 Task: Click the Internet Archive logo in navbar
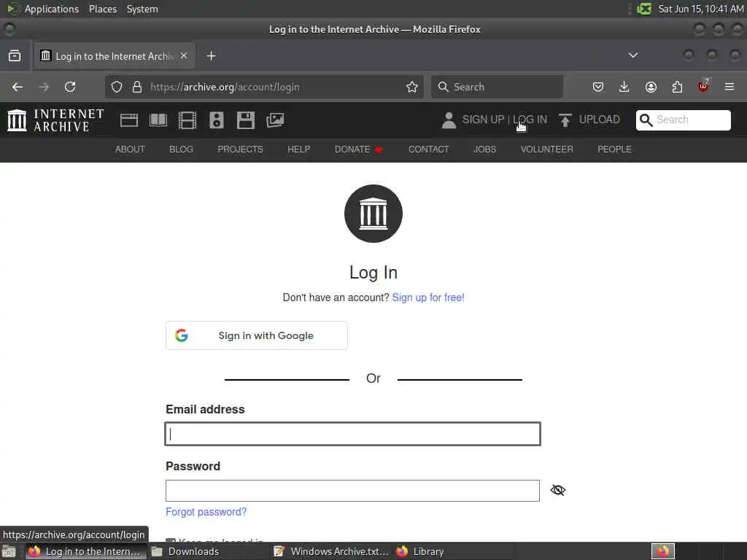tap(55, 120)
